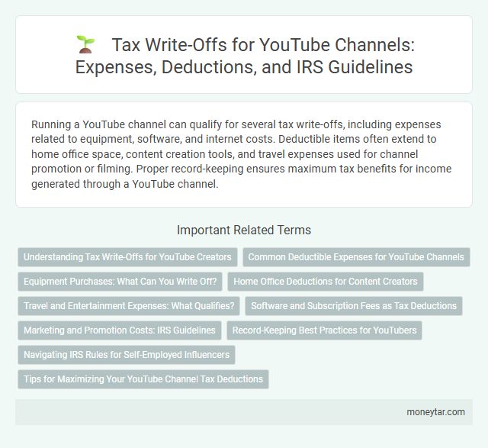The height and width of the screenshot is (448, 488).
Task: Open 'Understanding Tax Write-Offs for YouTube Creators' tag
Action: pos(127,257)
